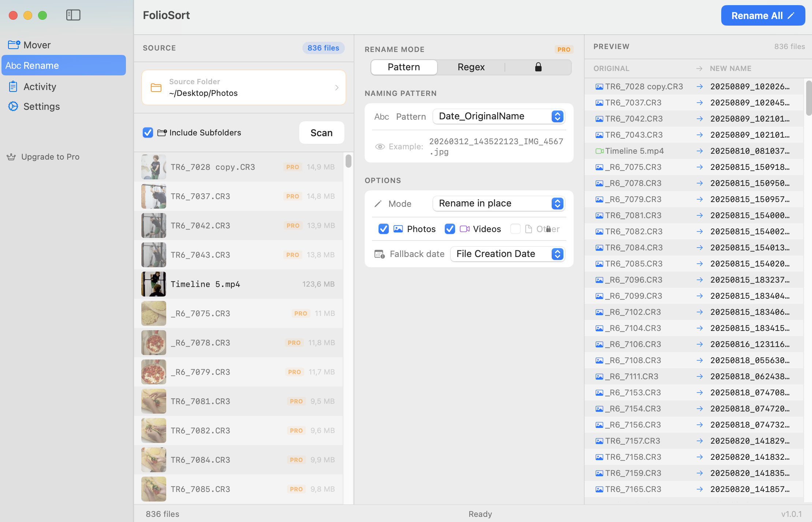Click the 836 files badge in Source

(x=323, y=48)
